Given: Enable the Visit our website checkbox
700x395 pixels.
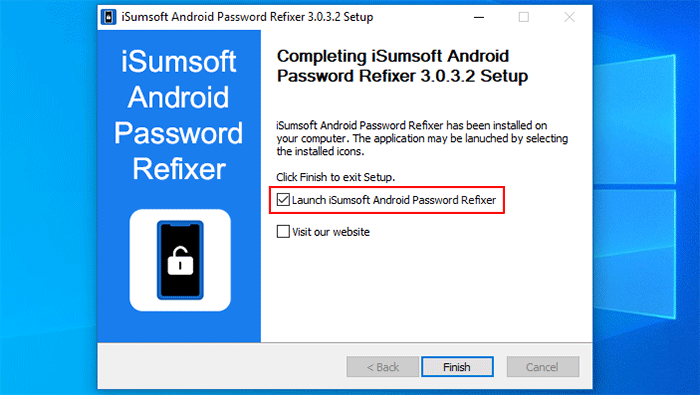Looking at the screenshot, I should (x=283, y=232).
